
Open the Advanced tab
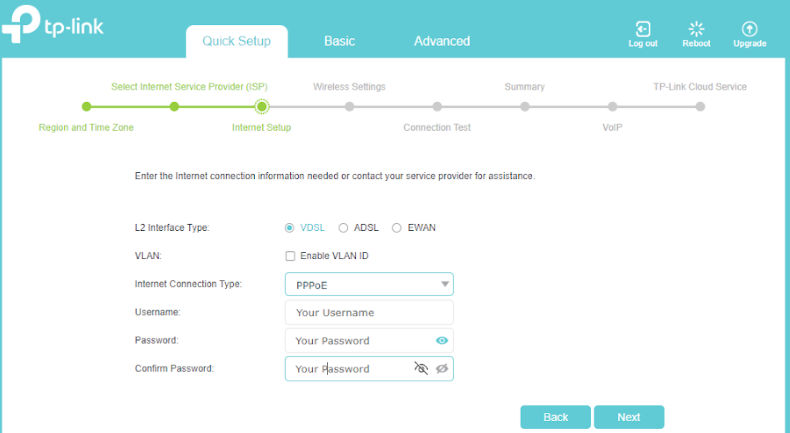[x=442, y=41]
